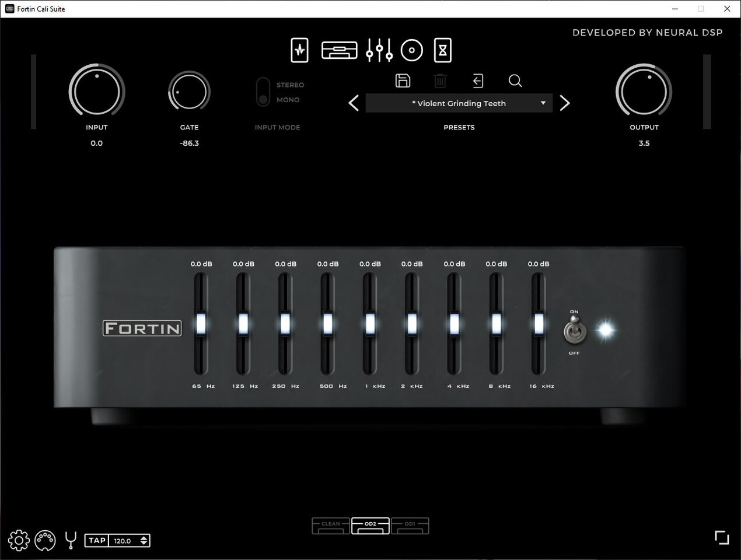Click the gate value -86.3

189,143
